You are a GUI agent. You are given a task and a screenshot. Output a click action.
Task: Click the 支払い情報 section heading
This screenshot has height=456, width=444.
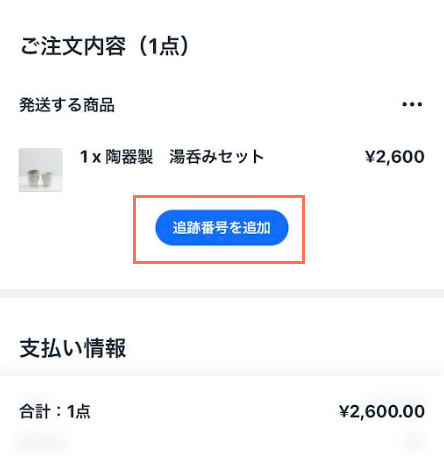tap(73, 348)
